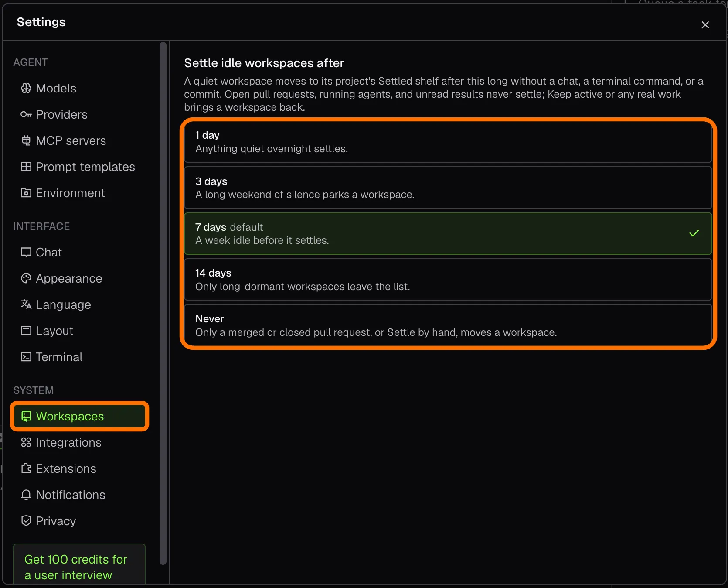Click the Environment folder icon
The height and width of the screenshot is (588, 728).
tap(26, 193)
